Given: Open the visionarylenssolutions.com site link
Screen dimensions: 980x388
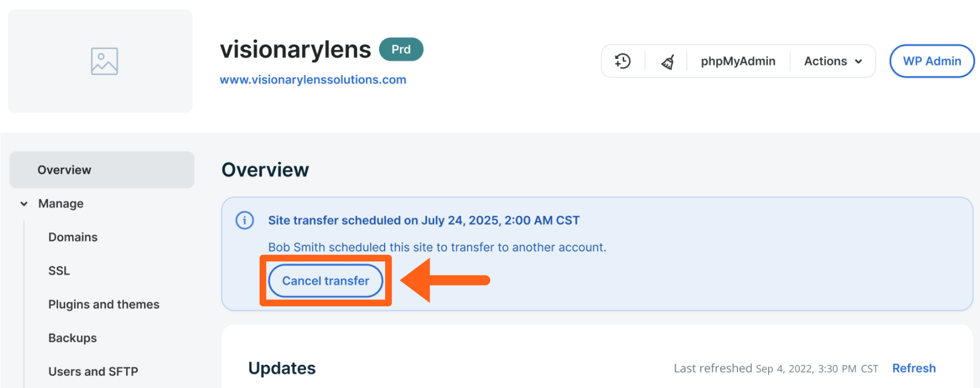Looking at the screenshot, I should click(x=313, y=80).
